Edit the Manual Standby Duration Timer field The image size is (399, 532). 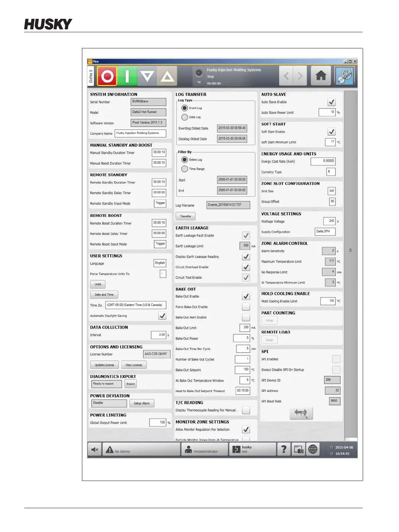[159, 152]
